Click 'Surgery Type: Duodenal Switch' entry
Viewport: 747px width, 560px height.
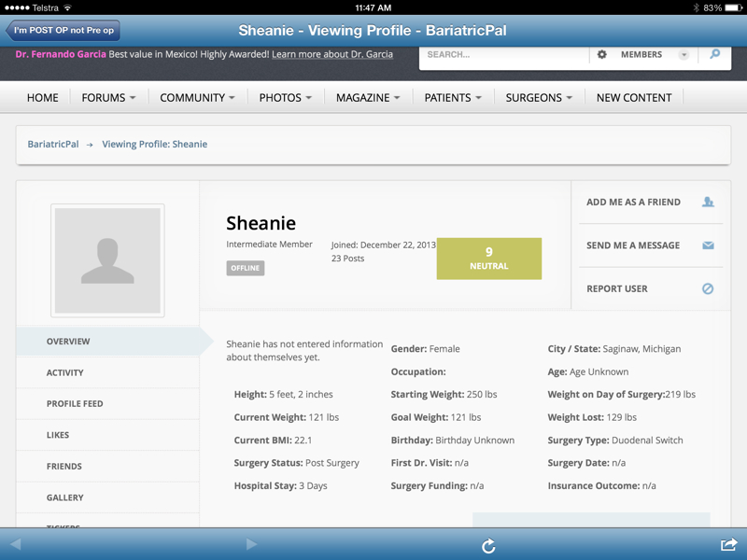tap(615, 440)
